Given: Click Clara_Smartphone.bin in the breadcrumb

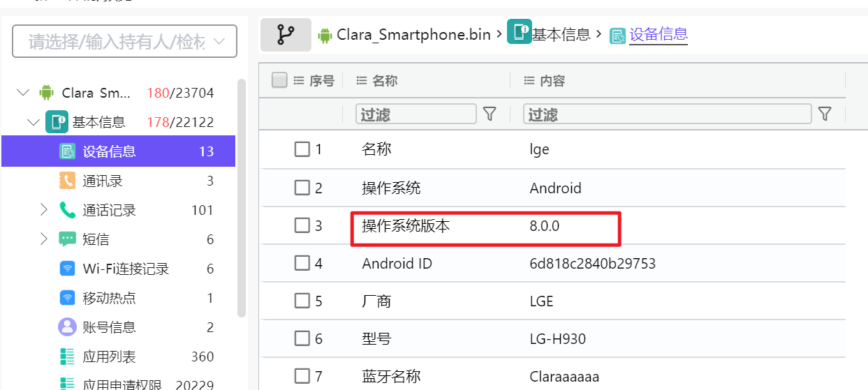Looking at the screenshot, I should tap(413, 34).
